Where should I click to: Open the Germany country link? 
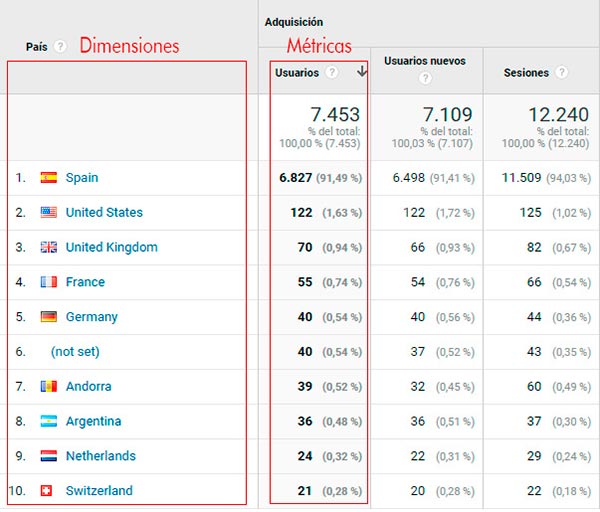point(91,317)
